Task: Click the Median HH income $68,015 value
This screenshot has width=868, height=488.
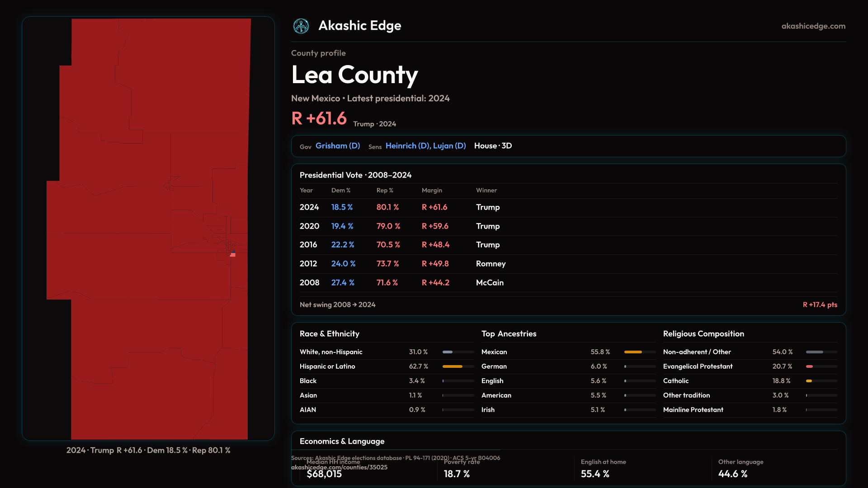Action: pyautogui.click(x=324, y=474)
